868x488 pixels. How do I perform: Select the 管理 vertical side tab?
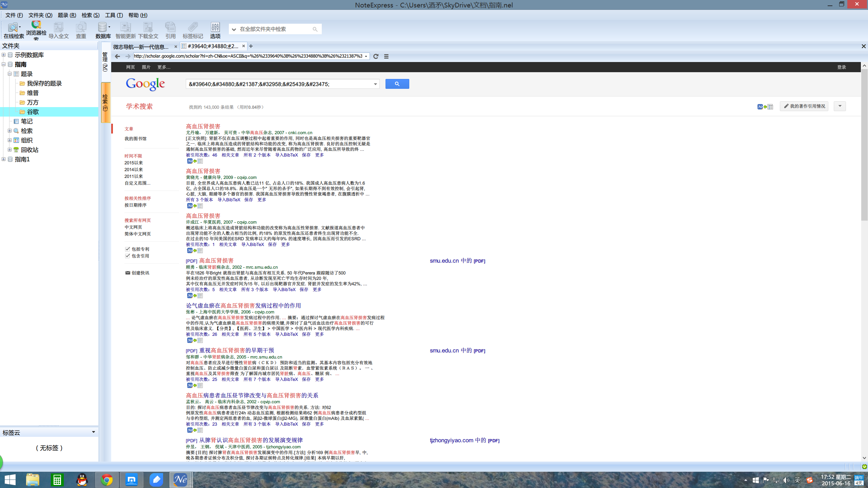click(x=105, y=62)
